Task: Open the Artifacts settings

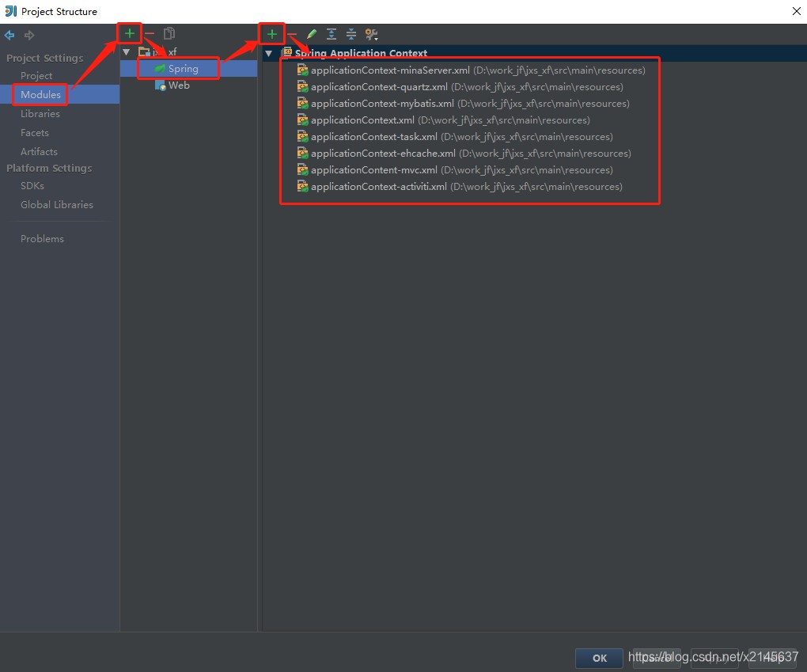Action: tap(39, 151)
